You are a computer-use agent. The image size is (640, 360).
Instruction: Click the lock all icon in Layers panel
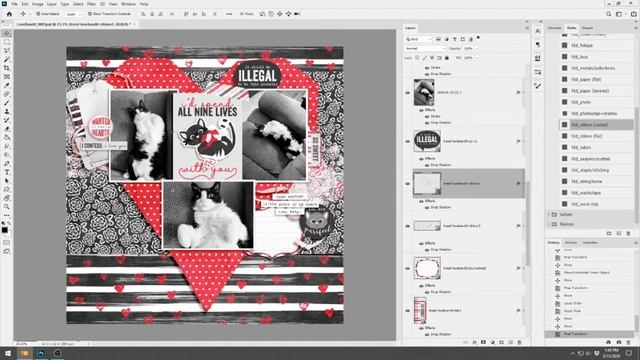(447, 58)
